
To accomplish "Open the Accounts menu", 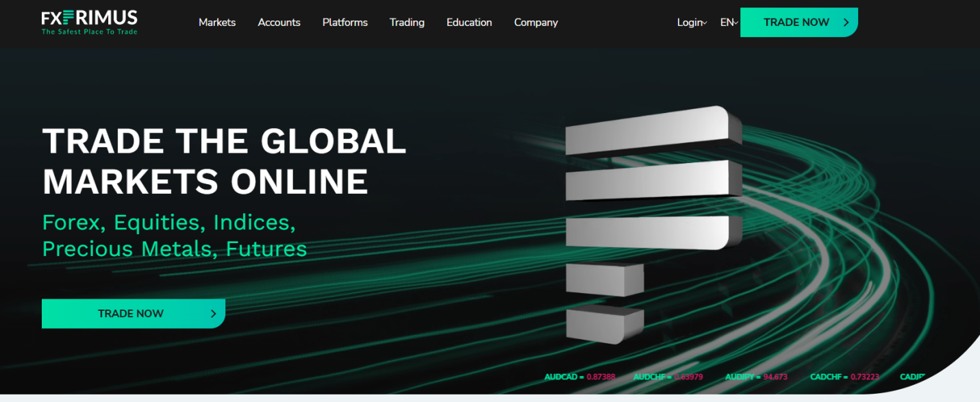I will pyautogui.click(x=279, y=22).
